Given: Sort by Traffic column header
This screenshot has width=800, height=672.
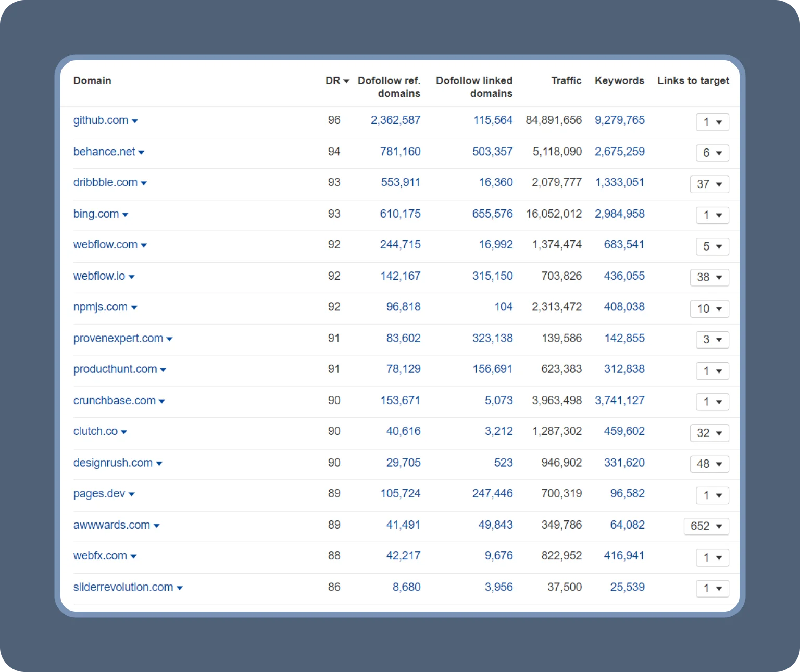Looking at the screenshot, I should 566,81.
